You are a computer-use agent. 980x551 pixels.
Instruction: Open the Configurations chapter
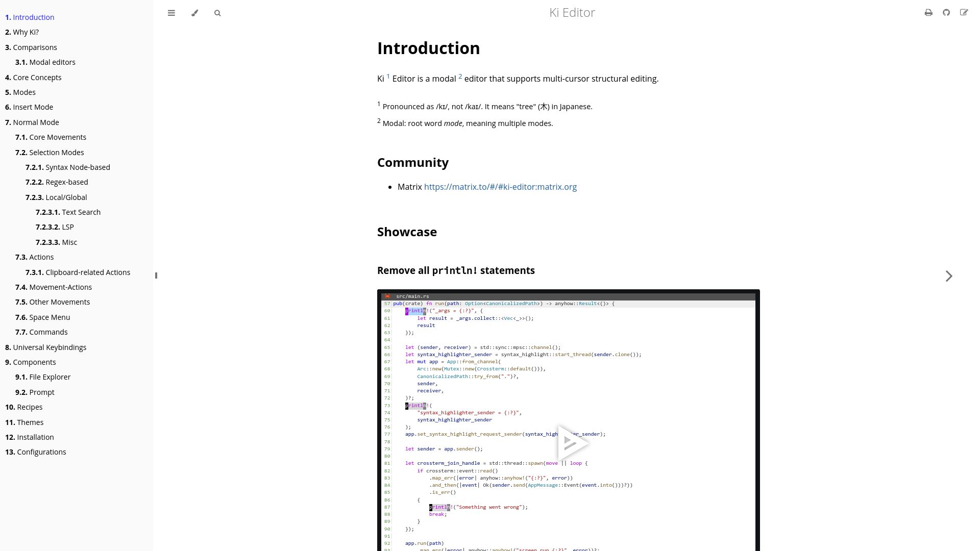(x=36, y=452)
